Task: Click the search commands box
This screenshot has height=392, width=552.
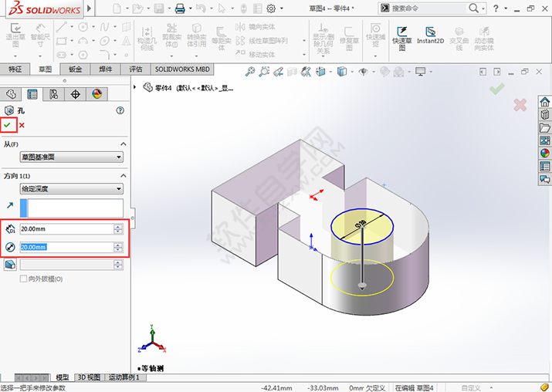Action: [428, 8]
